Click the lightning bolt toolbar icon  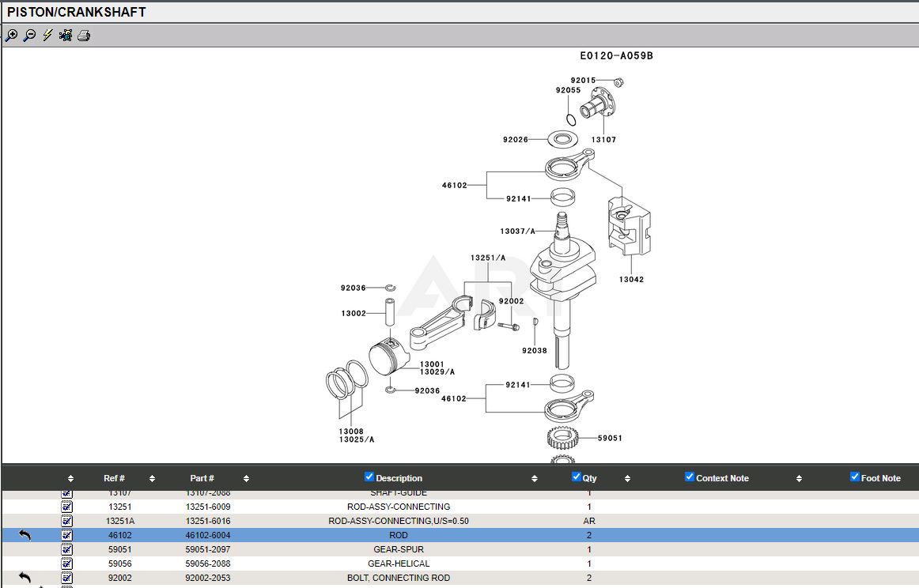click(x=47, y=36)
